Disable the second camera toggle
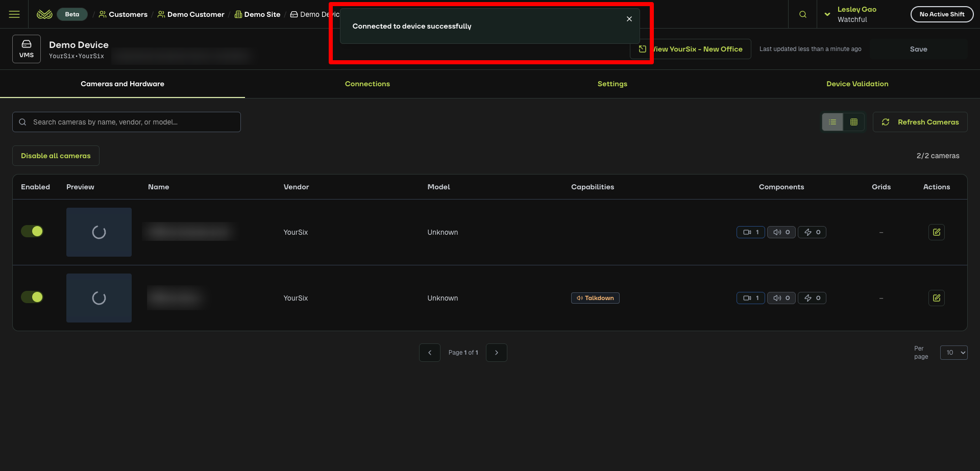980x471 pixels. (x=32, y=297)
